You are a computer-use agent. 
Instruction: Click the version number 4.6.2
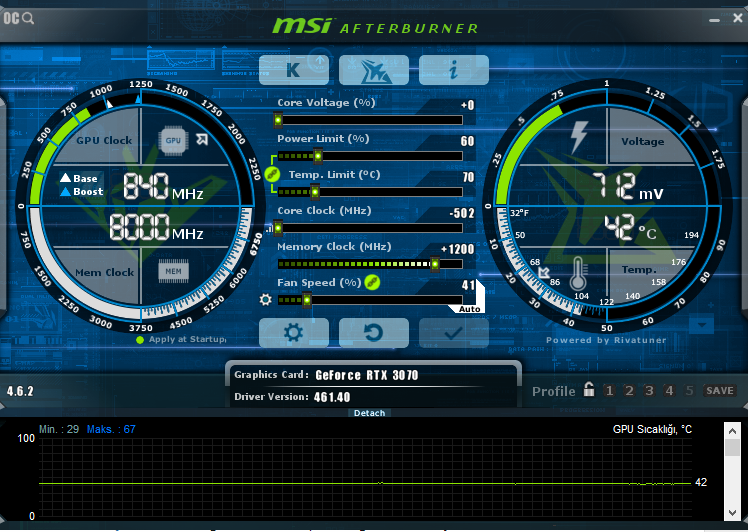tap(20, 391)
